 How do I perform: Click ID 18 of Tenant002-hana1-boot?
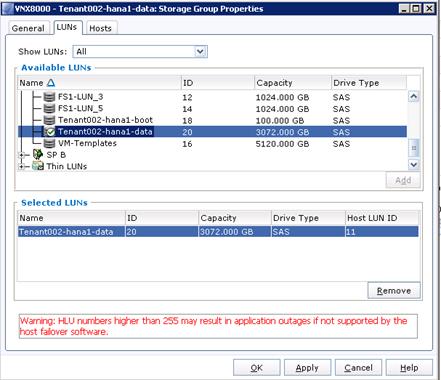click(187, 121)
